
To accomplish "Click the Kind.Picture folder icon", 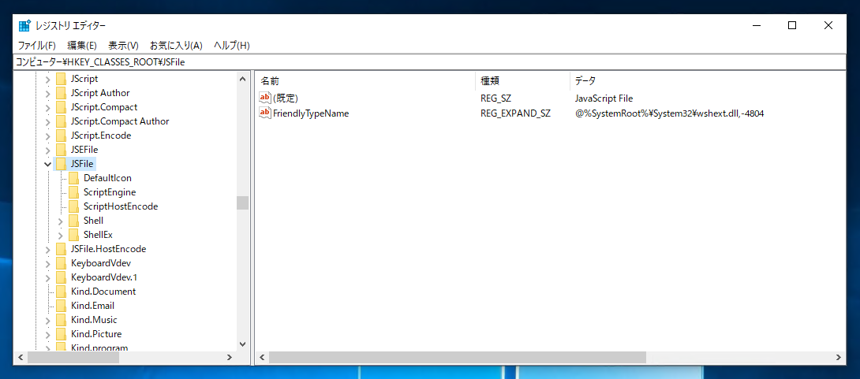I will point(61,334).
